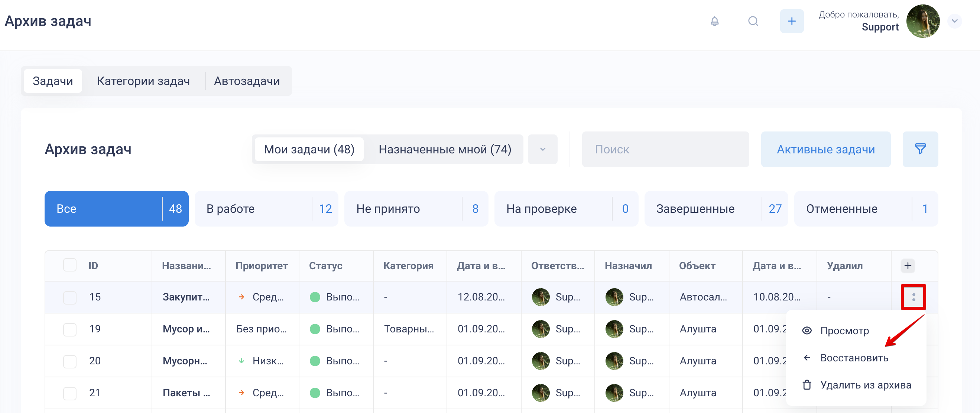Click the Support user avatar
Image resolution: width=980 pixels, height=413 pixels.
coord(922,21)
